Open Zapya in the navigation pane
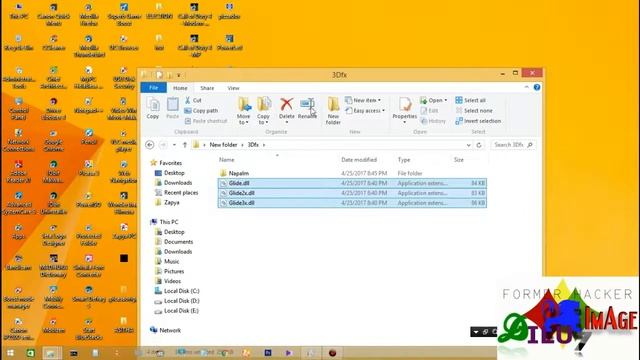The image size is (640, 360). [171, 202]
